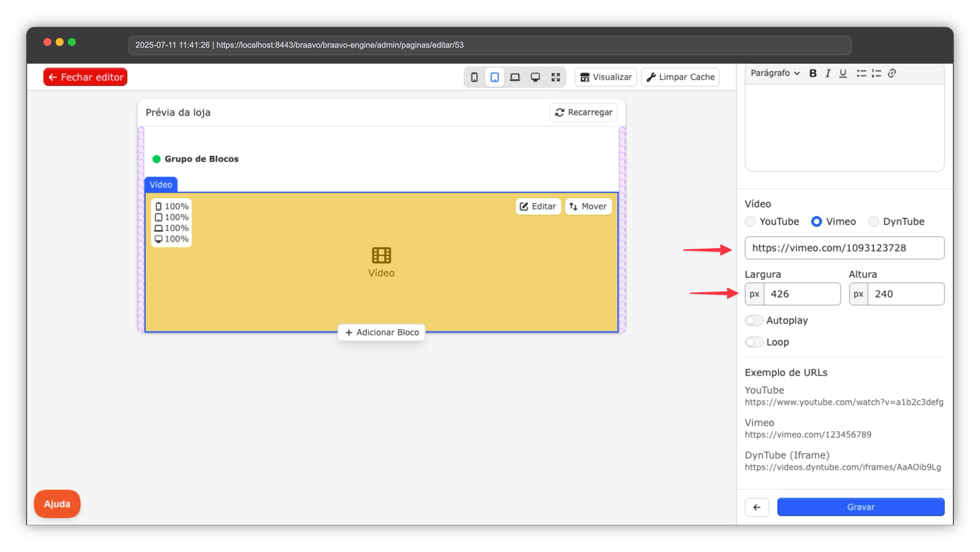Click the insert link icon

tap(892, 73)
